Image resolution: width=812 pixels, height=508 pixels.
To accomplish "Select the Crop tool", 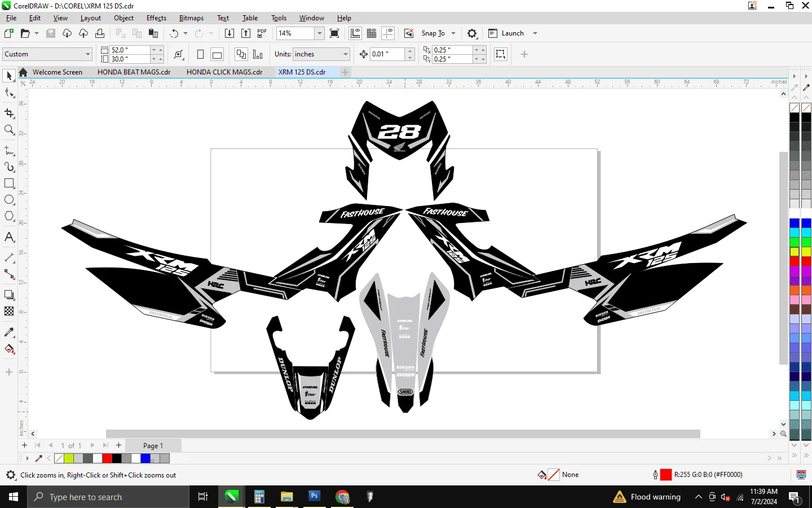I will click(x=9, y=113).
